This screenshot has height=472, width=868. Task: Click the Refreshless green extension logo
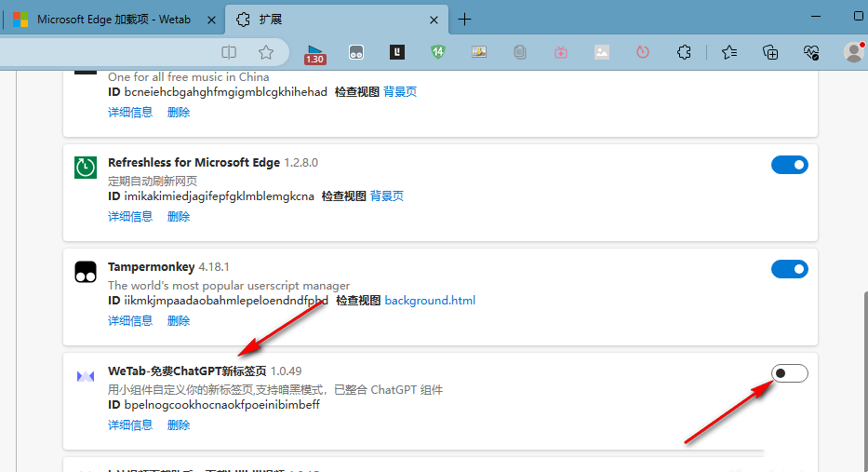click(86, 168)
